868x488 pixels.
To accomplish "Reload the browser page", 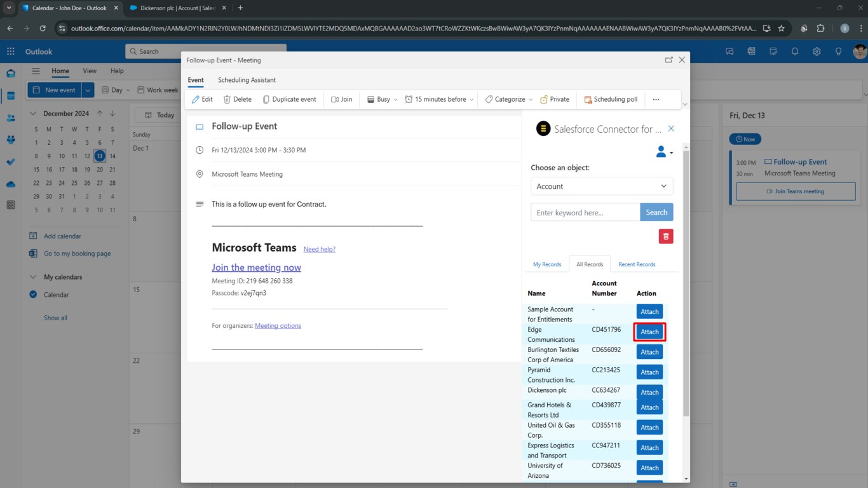I will (43, 28).
